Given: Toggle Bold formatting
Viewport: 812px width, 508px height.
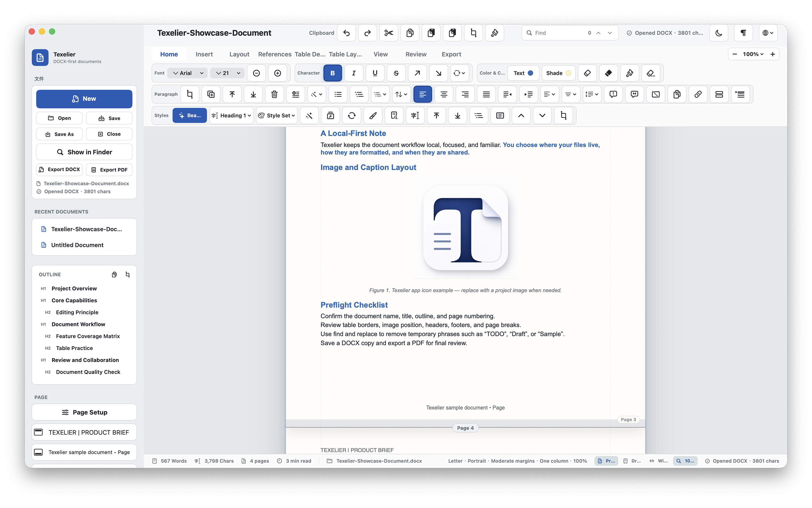Looking at the screenshot, I should (x=332, y=73).
